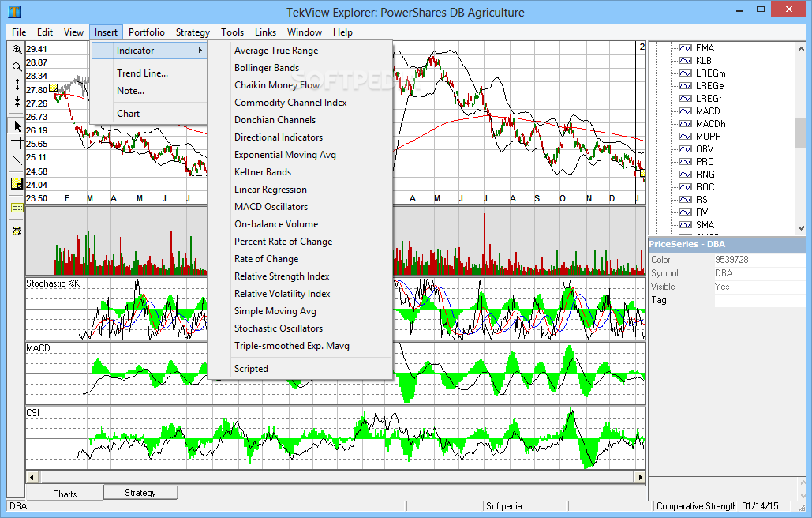Viewport: 812px width, 518px height.
Task: Select the KLB indicator in the tree
Action: coord(703,60)
